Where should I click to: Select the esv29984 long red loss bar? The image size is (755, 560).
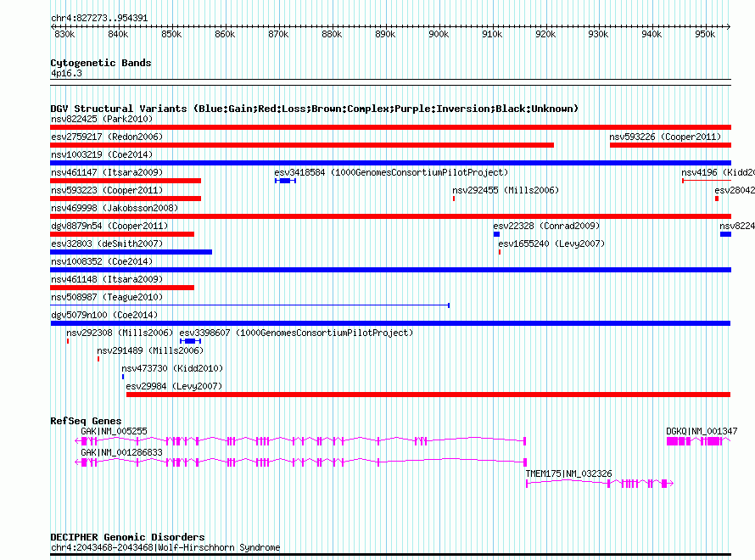click(428, 395)
